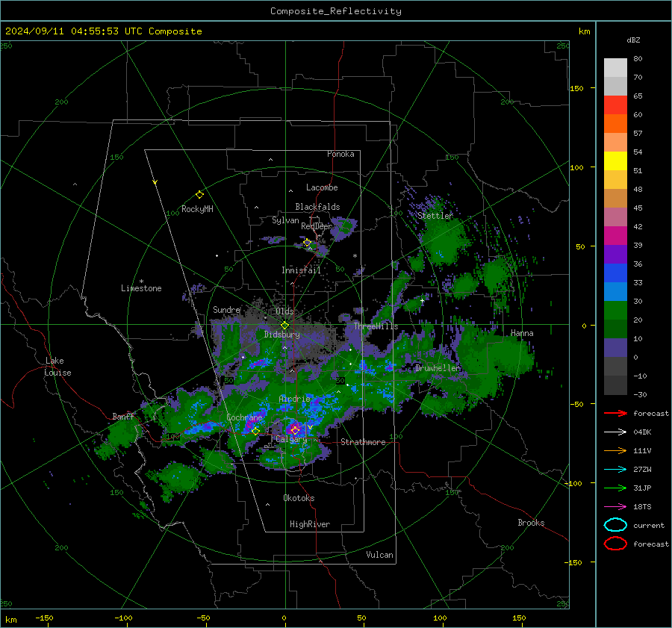The width and height of the screenshot is (672, 628).
Task: Pick the light gray swatch between 80 and 70 dBZ
Action: click(x=615, y=68)
